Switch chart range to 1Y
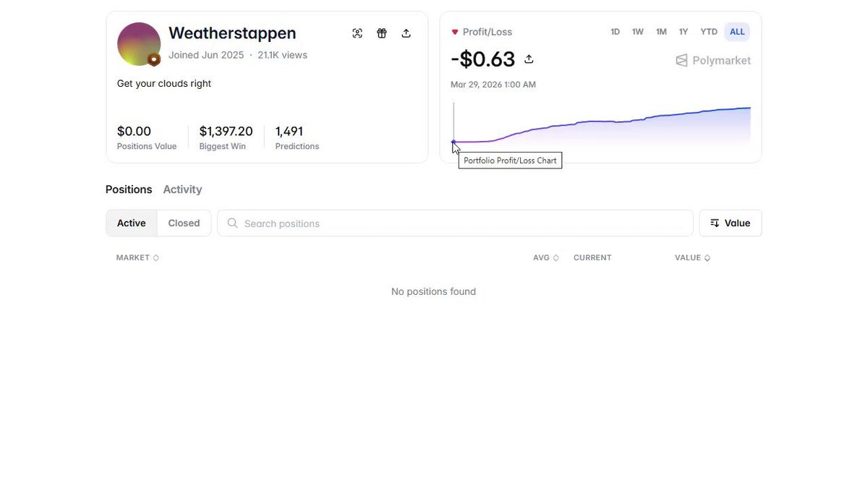The width and height of the screenshot is (868, 488). coord(684,32)
